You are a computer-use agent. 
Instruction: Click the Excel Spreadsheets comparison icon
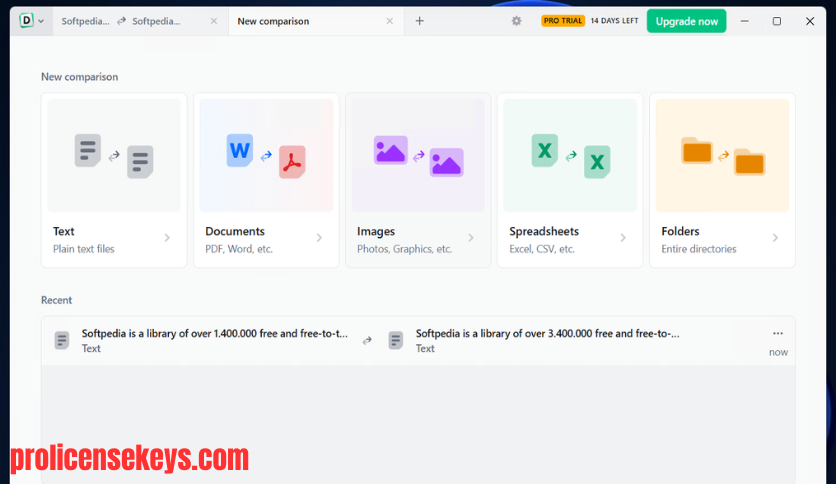click(570, 156)
